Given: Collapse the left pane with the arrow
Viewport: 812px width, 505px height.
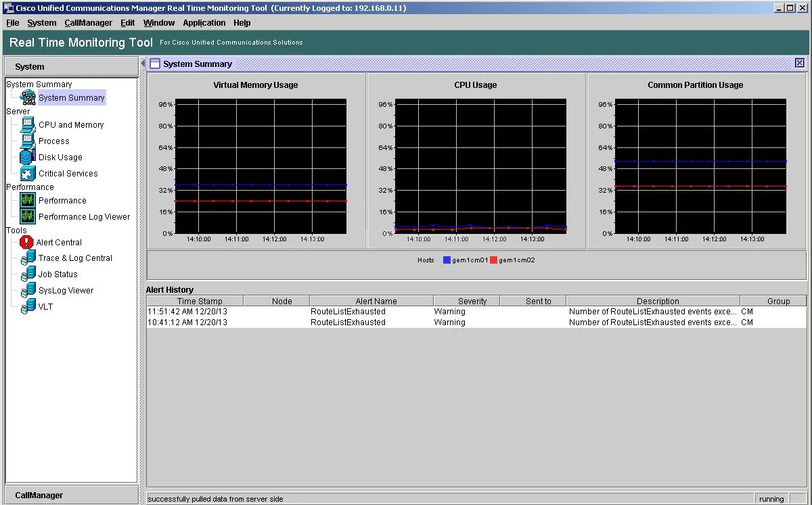Looking at the screenshot, I should (143, 63).
